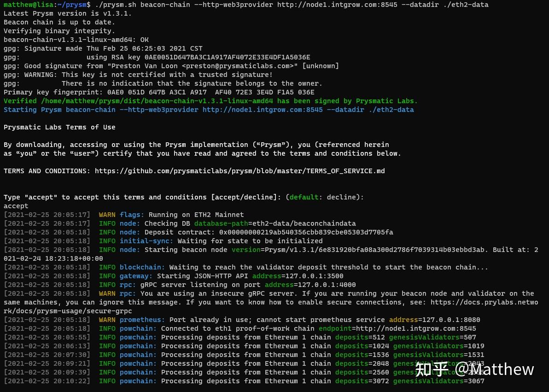Click "Running on ETH2 Mainnet" warning

(196, 215)
